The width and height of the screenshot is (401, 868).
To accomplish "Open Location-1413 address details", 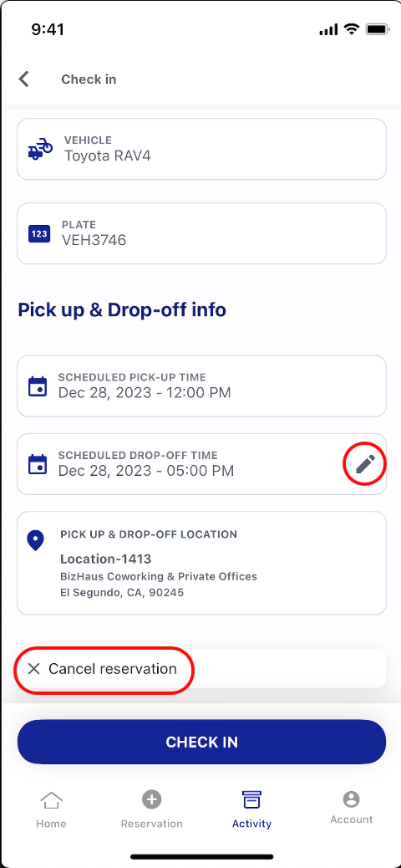I will tap(201, 563).
